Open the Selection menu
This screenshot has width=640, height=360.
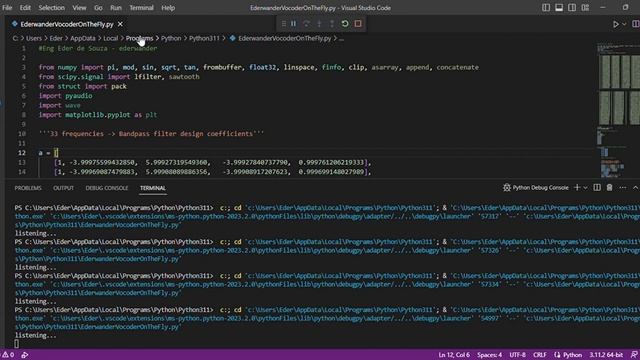pyautogui.click(x=51, y=8)
